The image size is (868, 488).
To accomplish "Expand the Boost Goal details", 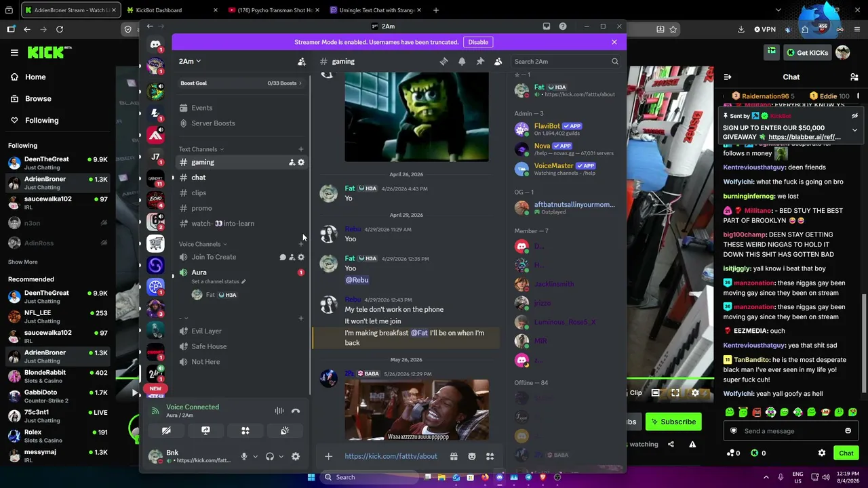I will pyautogui.click(x=241, y=83).
